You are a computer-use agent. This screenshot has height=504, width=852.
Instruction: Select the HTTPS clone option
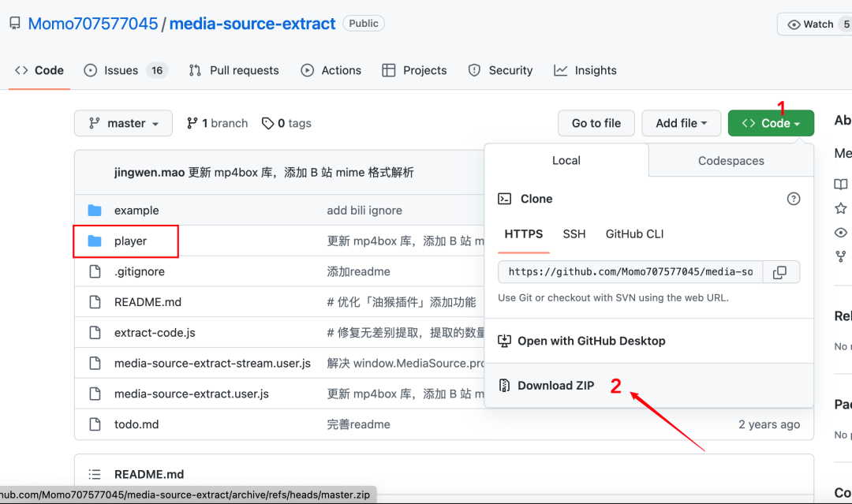[523, 234]
